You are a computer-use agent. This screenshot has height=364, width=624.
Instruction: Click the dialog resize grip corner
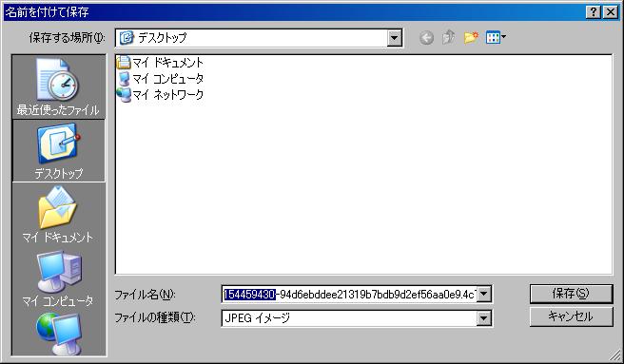pos(615,354)
